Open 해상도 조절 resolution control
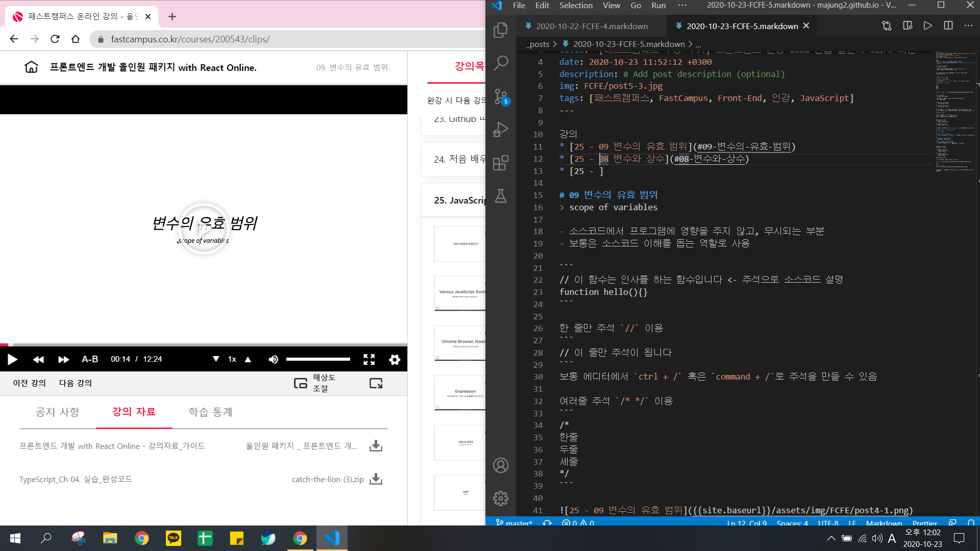This screenshot has width=980, height=551. coord(315,383)
